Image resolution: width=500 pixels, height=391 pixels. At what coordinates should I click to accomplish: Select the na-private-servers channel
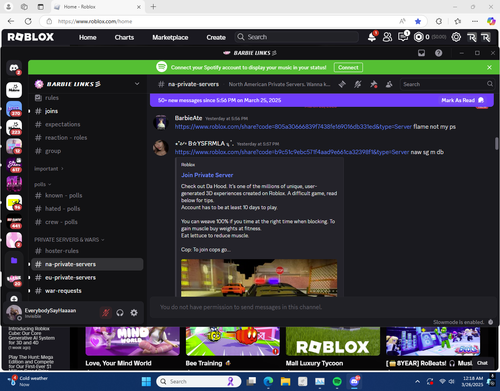coord(87,264)
